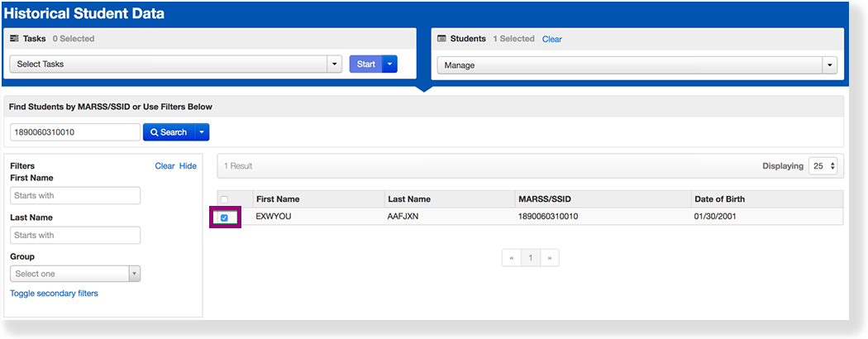Clear the selected students
Viewport: 868px width, 339px height.
tap(551, 39)
